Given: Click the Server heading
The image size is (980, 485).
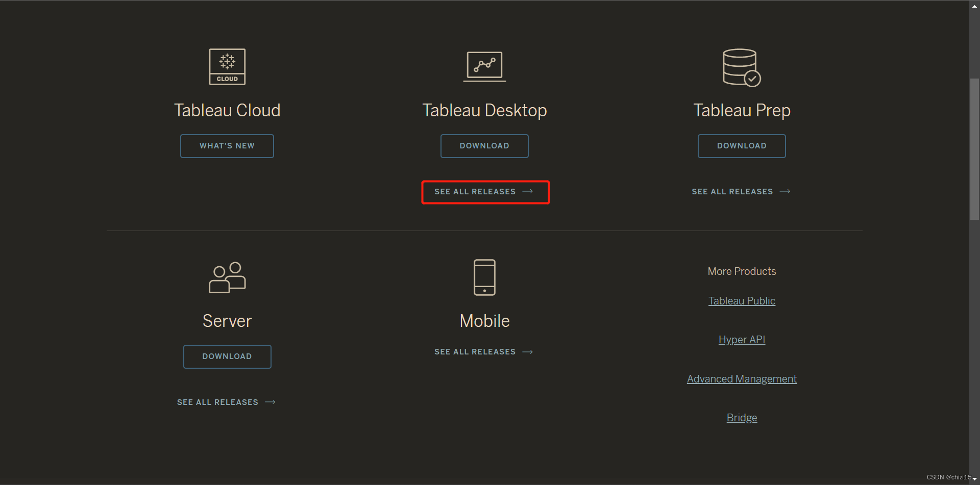Looking at the screenshot, I should (x=227, y=321).
